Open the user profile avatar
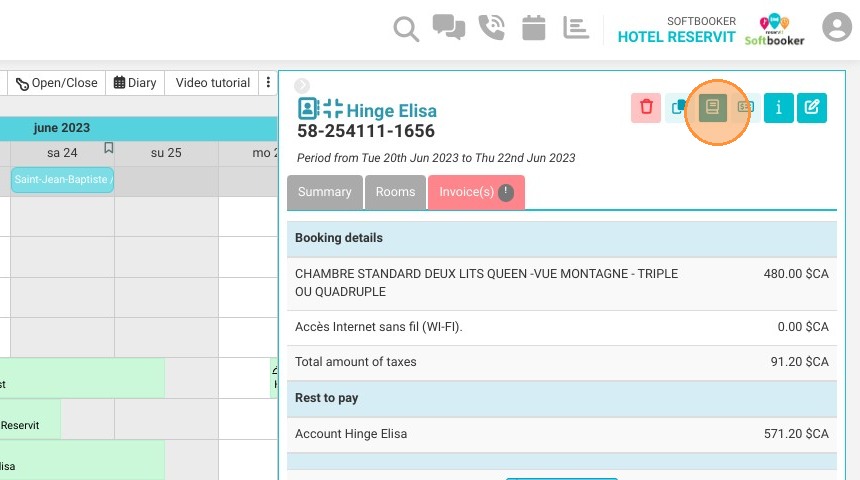Image resolution: width=860 pixels, height=480 pixels. 836,26
